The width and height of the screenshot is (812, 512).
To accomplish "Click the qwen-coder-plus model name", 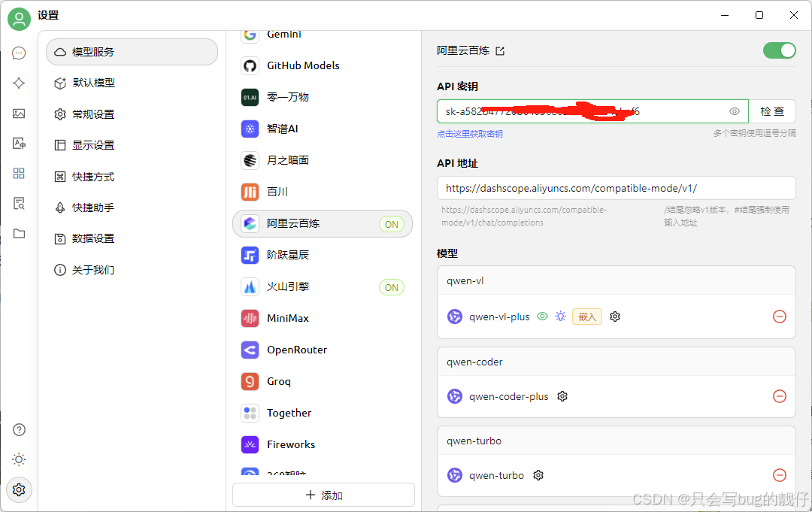I will click(x=508, y=396).
